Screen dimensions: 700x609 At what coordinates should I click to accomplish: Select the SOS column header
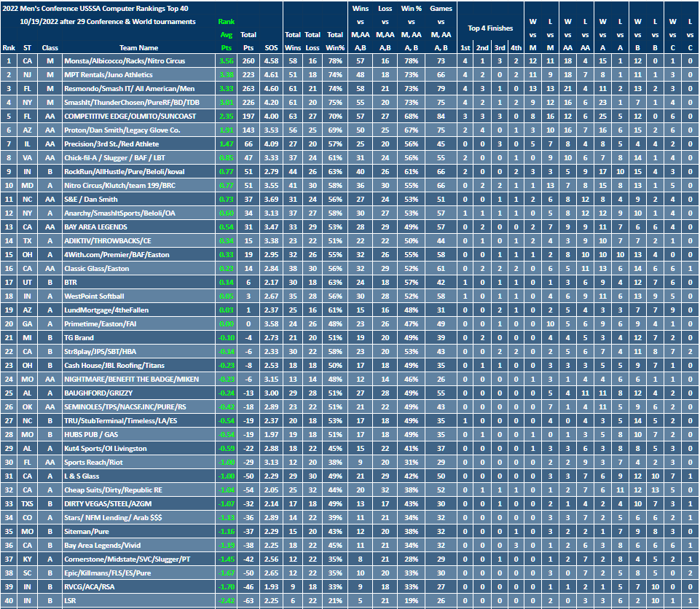[x=271, y=48]
